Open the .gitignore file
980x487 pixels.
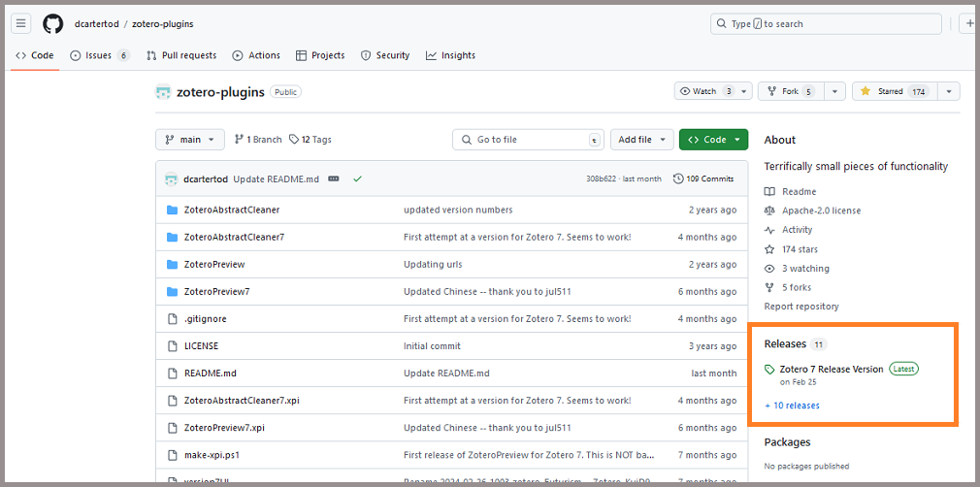(205, 319)
